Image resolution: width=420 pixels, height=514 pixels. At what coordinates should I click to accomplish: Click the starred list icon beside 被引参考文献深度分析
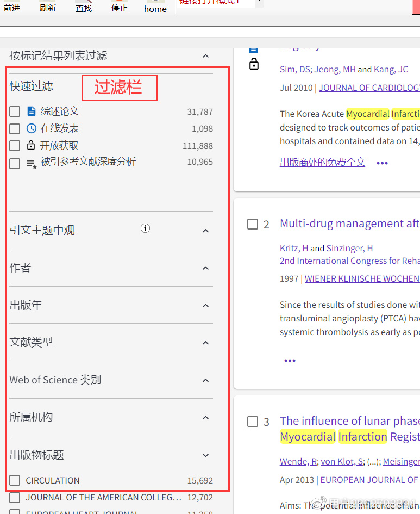32,164
